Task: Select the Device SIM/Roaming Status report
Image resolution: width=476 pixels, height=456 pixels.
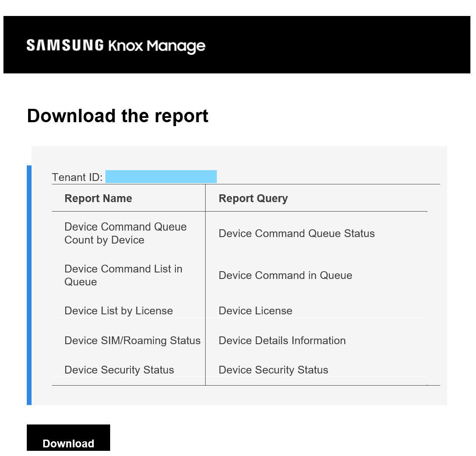Action: click(x=132, y=340)
